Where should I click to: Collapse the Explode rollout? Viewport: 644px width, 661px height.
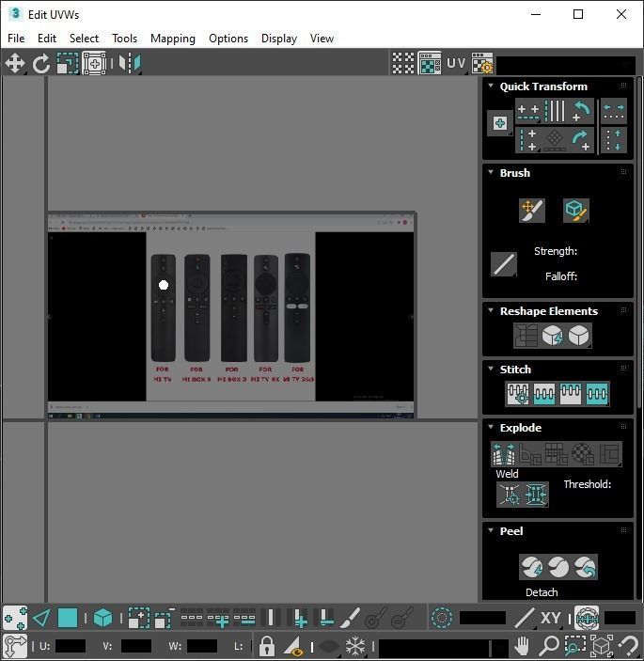tap(491, 427)
